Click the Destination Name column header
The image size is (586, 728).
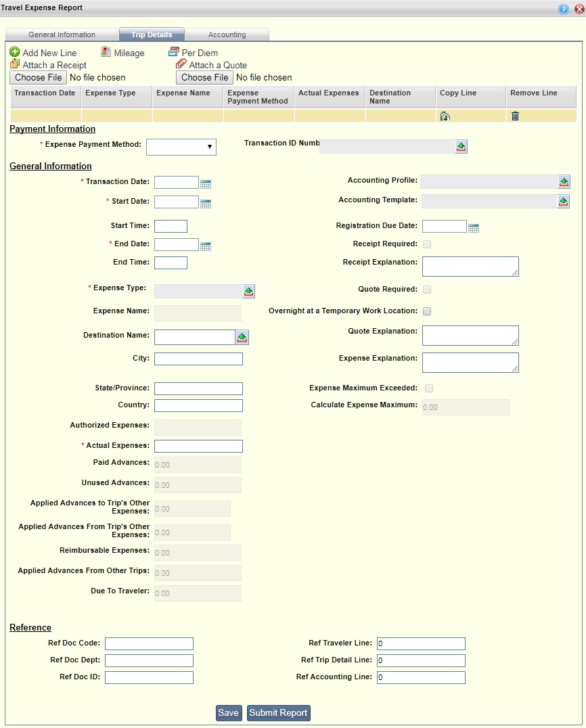click(401, 97)
